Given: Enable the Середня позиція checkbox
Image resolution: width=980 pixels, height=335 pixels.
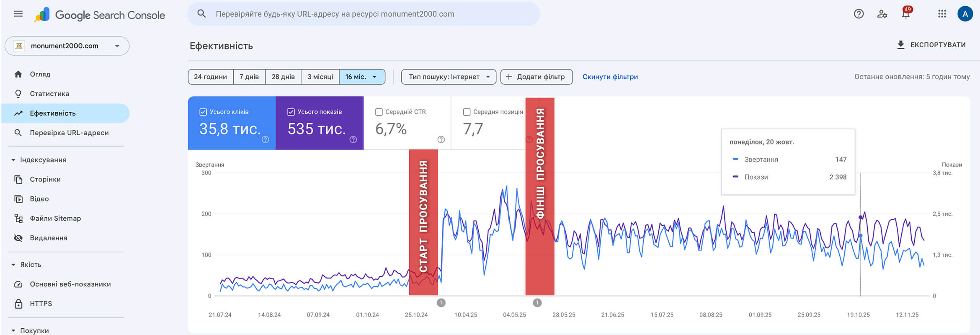Looking at the screenshot, I should coord(467,112).
